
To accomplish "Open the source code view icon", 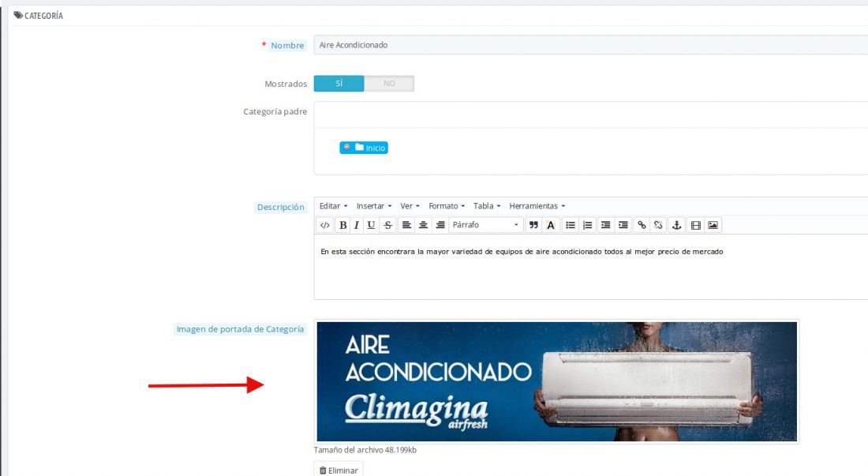I will tap(325, 225).
